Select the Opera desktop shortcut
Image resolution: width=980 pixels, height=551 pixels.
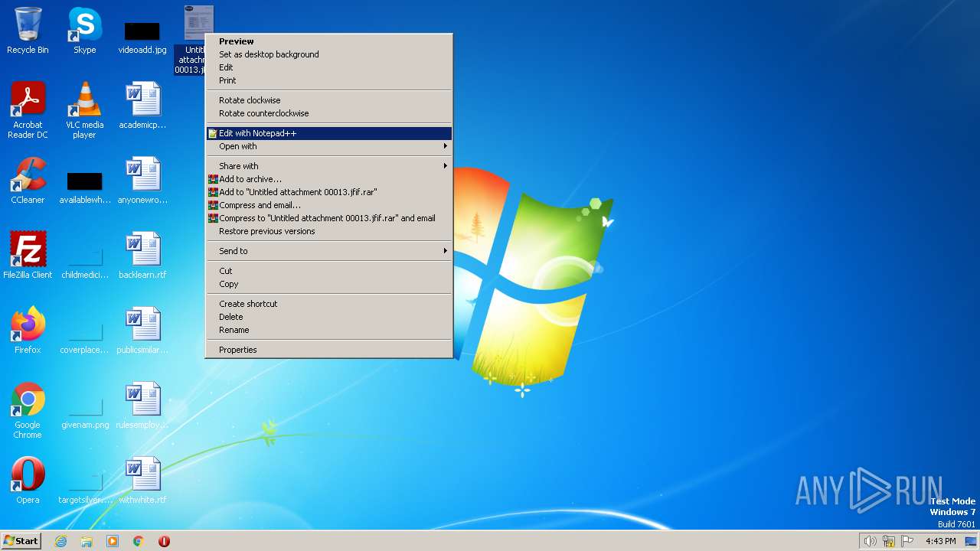coord(28,481)
